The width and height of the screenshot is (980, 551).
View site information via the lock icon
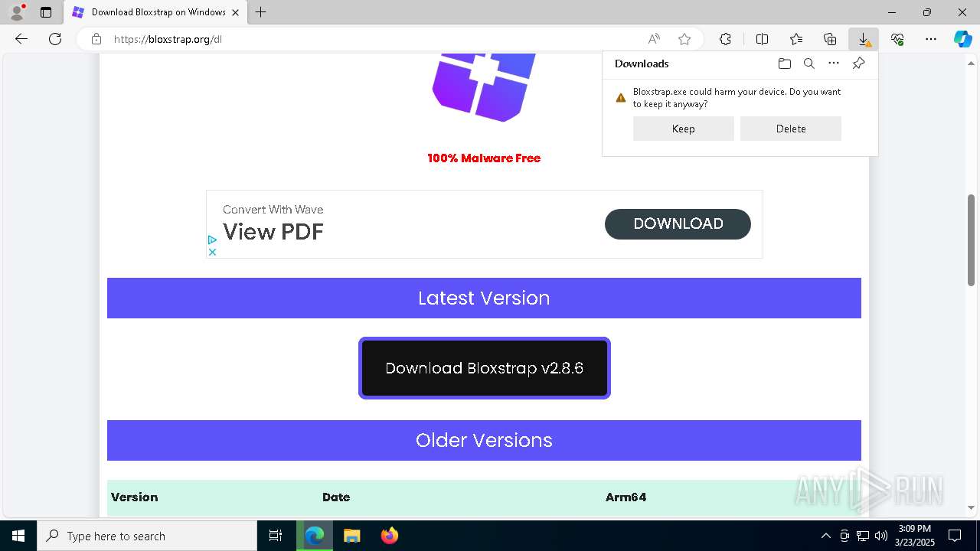pos(96,39)
